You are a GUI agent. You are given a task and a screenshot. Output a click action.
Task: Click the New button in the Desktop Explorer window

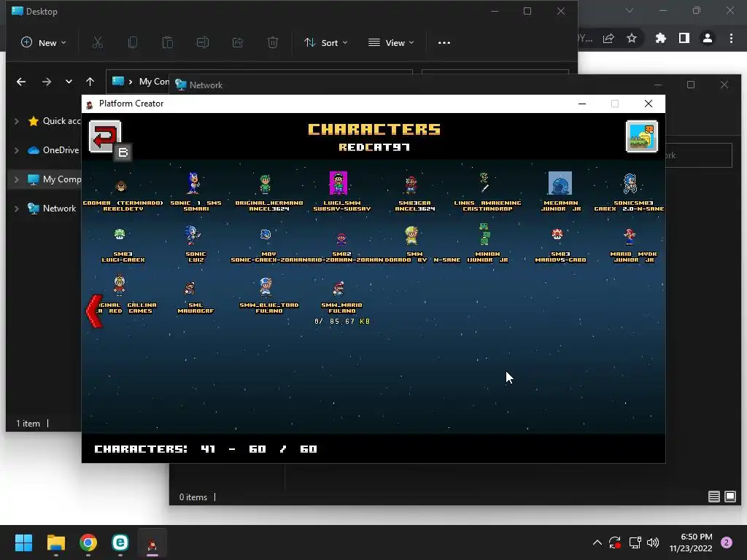(x=43, y=42)
